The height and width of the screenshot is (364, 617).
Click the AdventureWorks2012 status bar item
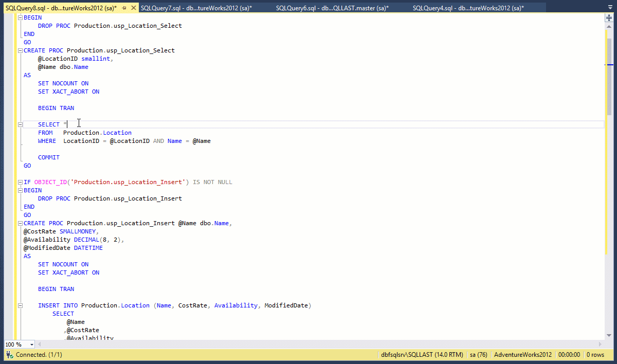click(522, 355)
